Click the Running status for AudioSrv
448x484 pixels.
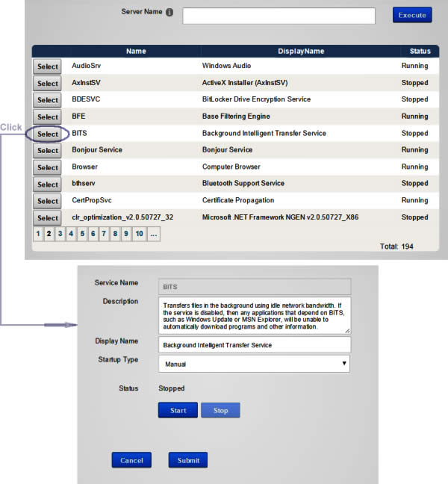tap(414, 66)
